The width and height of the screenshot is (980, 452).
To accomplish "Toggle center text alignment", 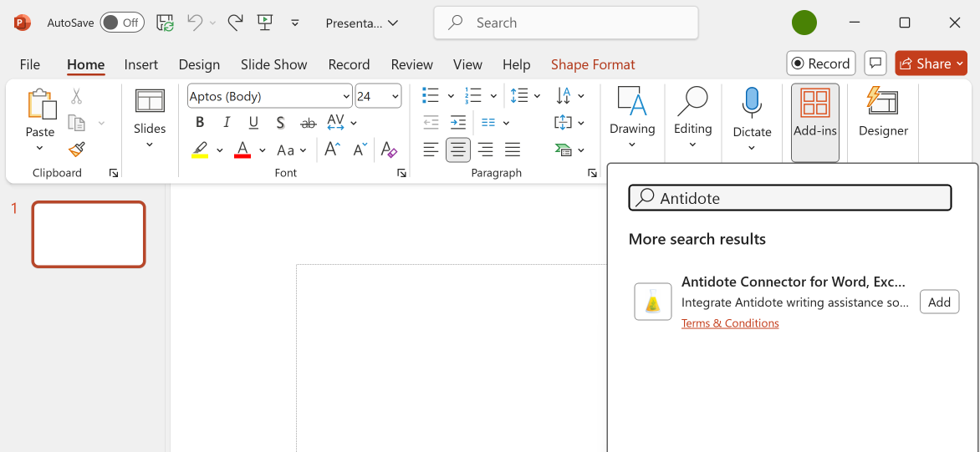I will tap(458, 150).
